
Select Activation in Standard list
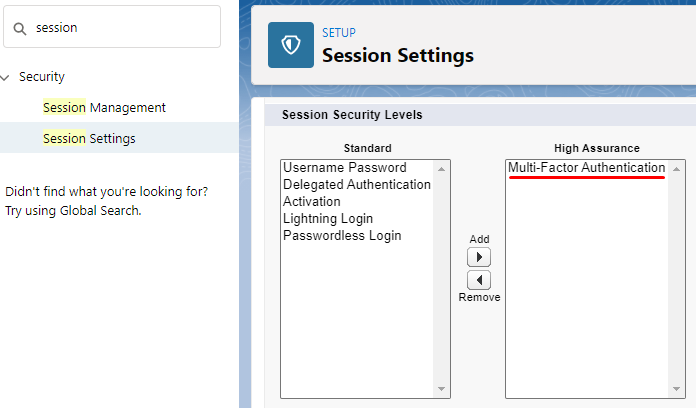point(311,201)
